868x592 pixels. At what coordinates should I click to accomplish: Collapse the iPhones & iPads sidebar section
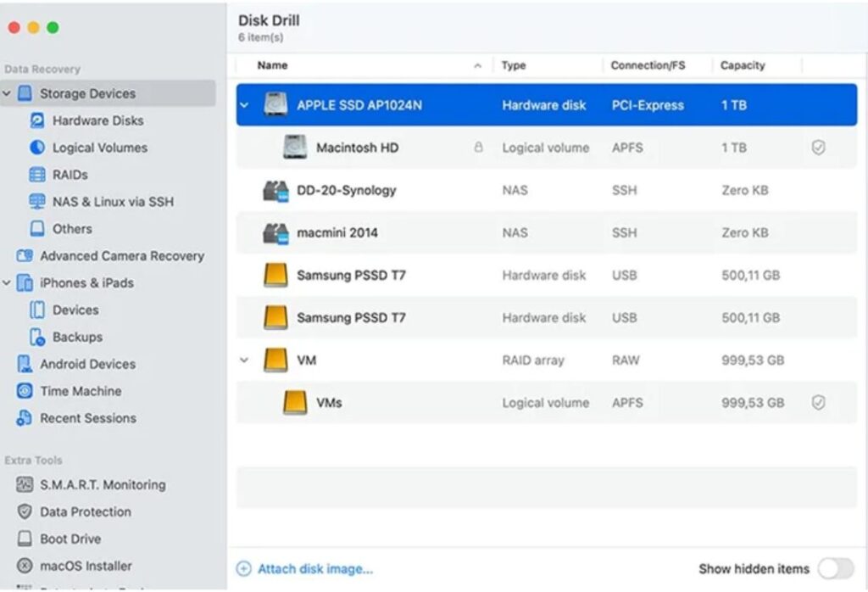point(7,283)
